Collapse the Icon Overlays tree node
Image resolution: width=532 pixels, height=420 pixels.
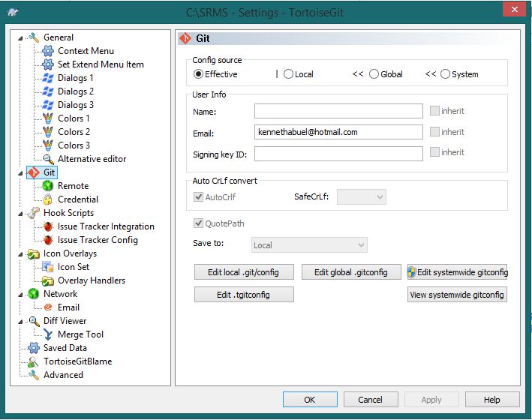[20, 254]
